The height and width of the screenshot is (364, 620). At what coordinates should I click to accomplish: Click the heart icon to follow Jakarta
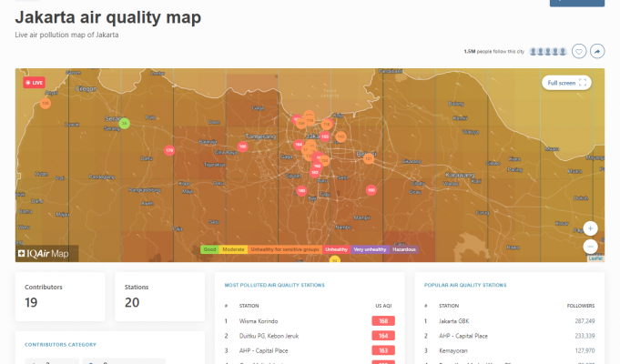click(578, 51)
